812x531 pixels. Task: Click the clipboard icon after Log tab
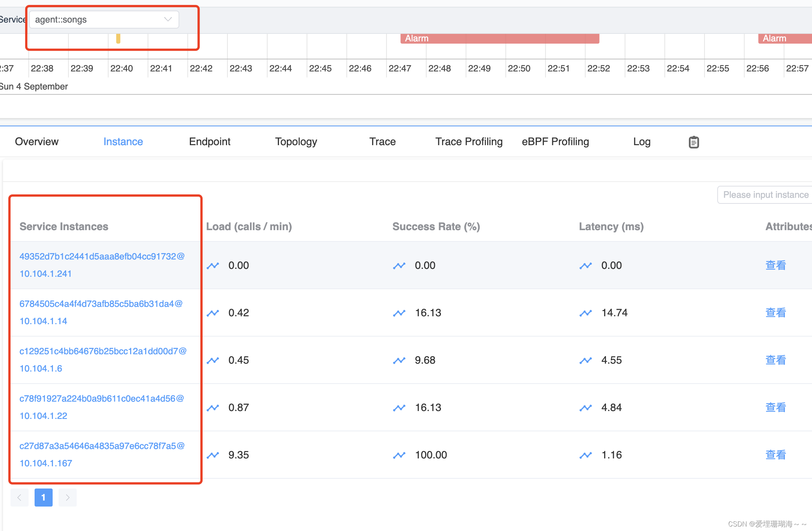click(x=694, y=142)
